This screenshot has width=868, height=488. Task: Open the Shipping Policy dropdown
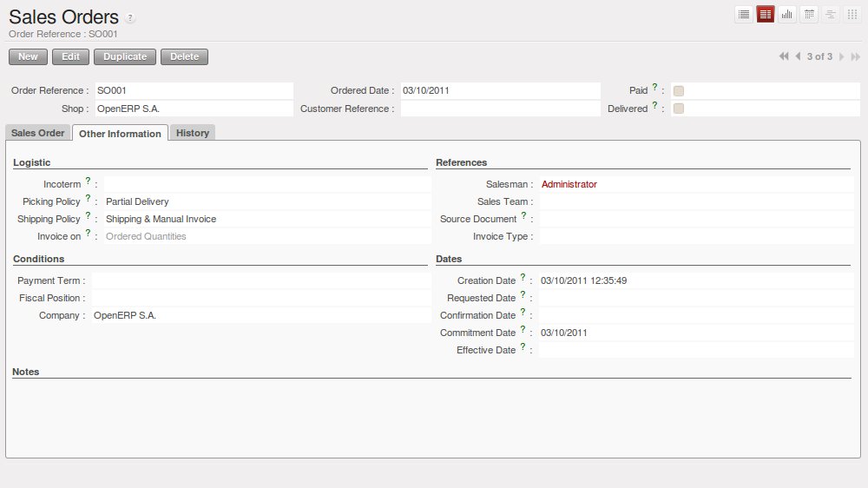point(266,219)
